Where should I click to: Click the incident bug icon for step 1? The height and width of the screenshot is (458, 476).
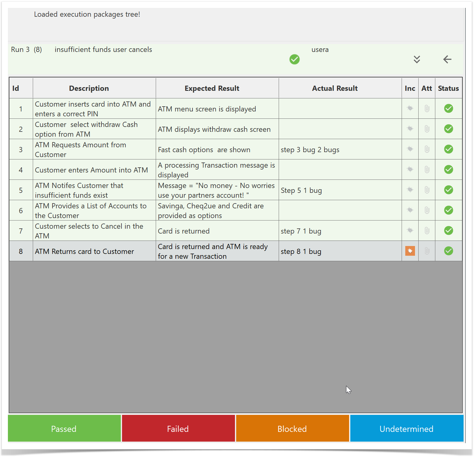pos(410,108)
